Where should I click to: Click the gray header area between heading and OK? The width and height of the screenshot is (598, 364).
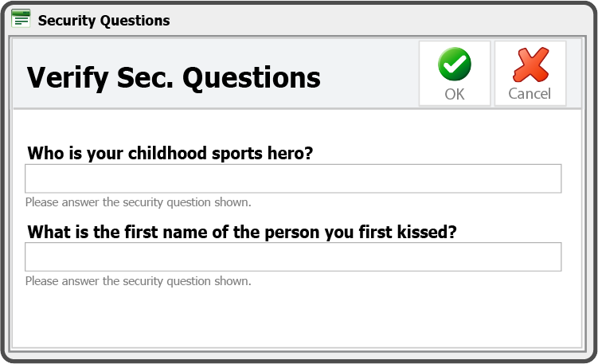coord(370,74)
